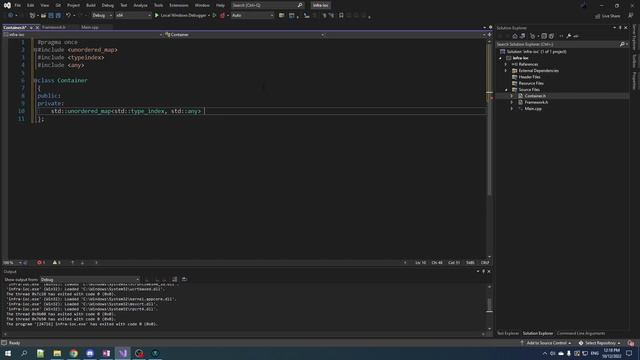
Task: Click the Start Without Debugging outline arrow
Action: tap(214, 16)
